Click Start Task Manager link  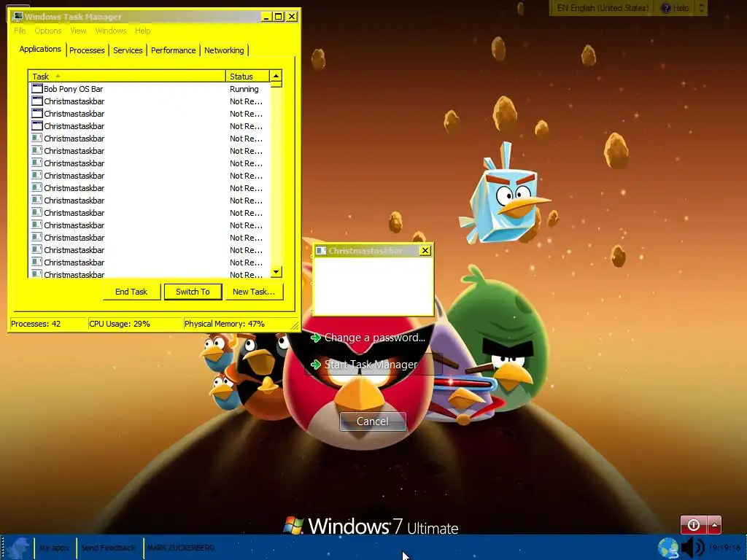pos(371,365)
